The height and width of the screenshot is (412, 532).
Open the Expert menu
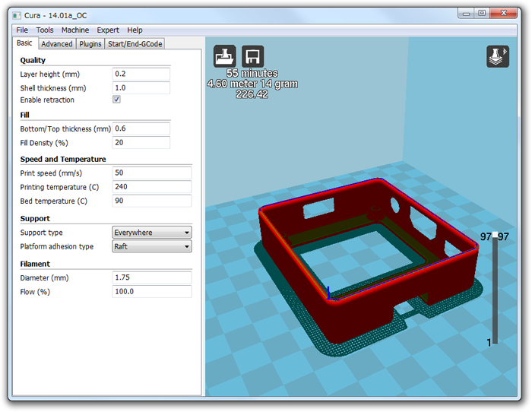click(108, 30)
